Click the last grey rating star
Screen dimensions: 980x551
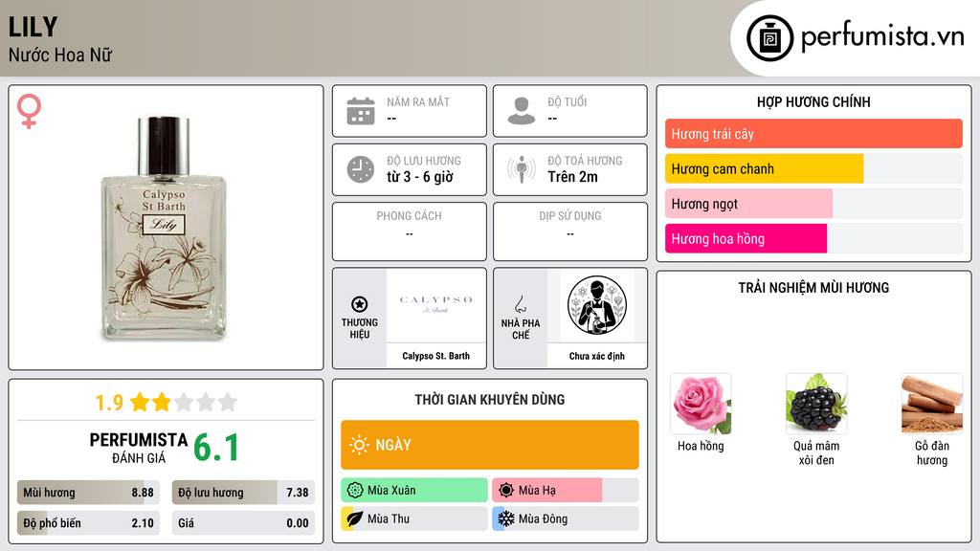click(228, 402)
